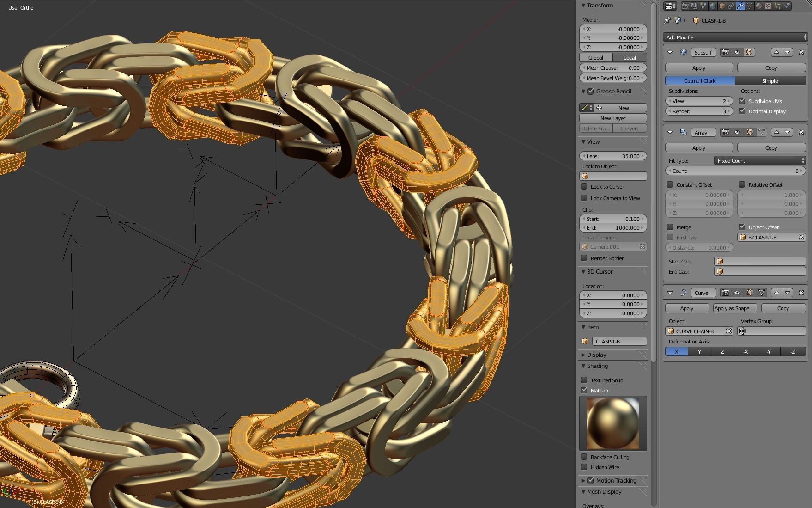Open the Render properties camera tab
This screenshot has height=508, width=812.
click(685, 6)
